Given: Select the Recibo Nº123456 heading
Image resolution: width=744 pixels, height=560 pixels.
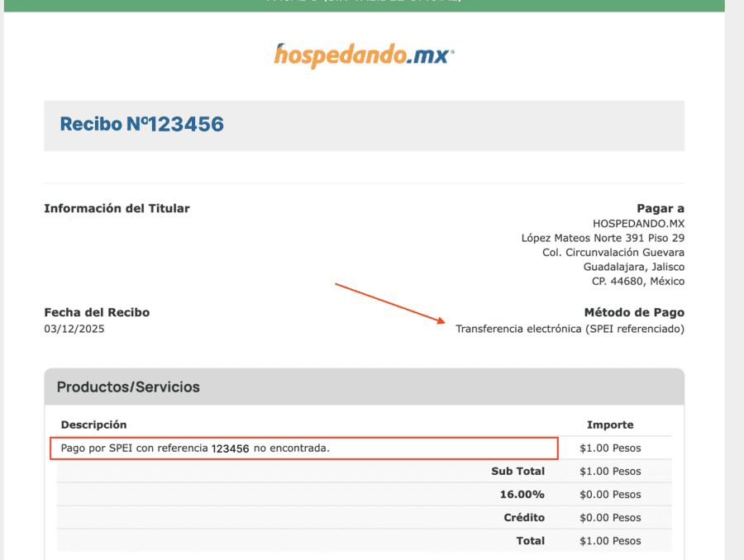Looking at the screenshot, I should pos(141,125).
